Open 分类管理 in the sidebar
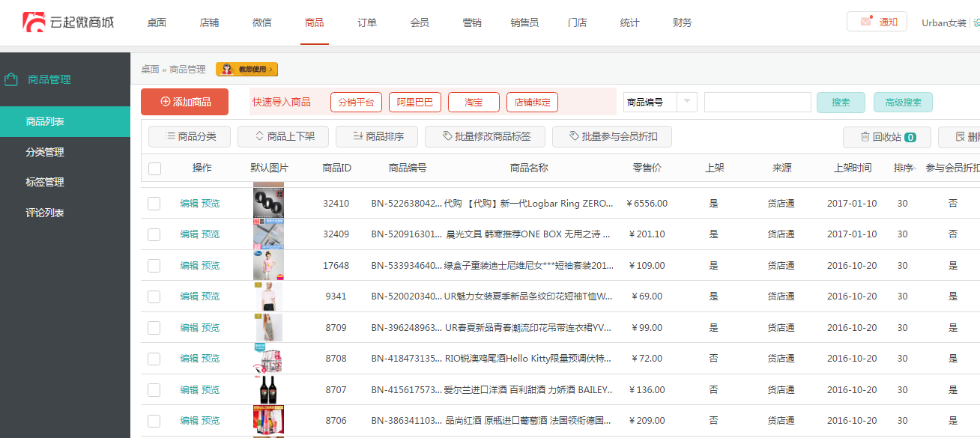The height and width of the screenshot is (438, 980). (x=45, y=152)
